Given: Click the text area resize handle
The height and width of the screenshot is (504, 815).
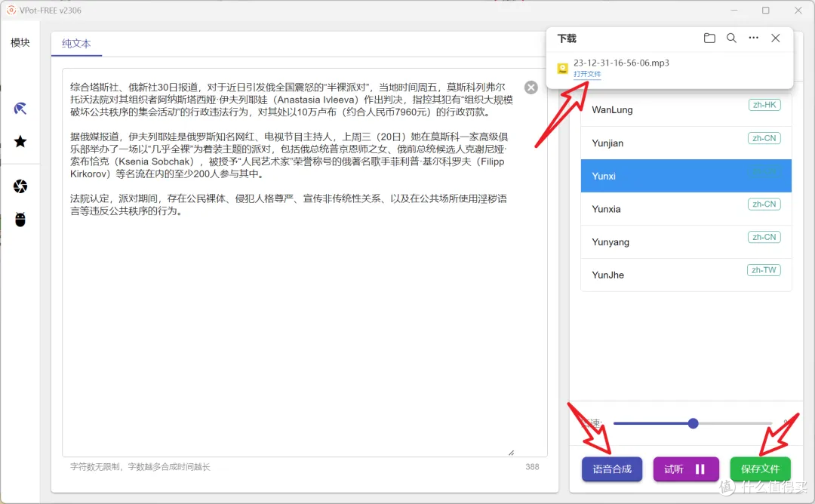Looking at the screenshot, I should pos(512,453).
